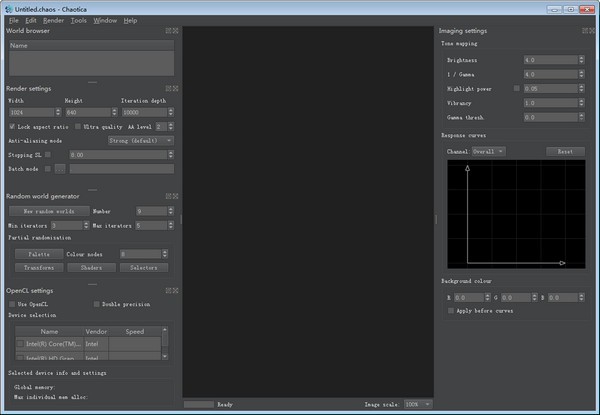Click inside the response curve graph

[515, 215]
